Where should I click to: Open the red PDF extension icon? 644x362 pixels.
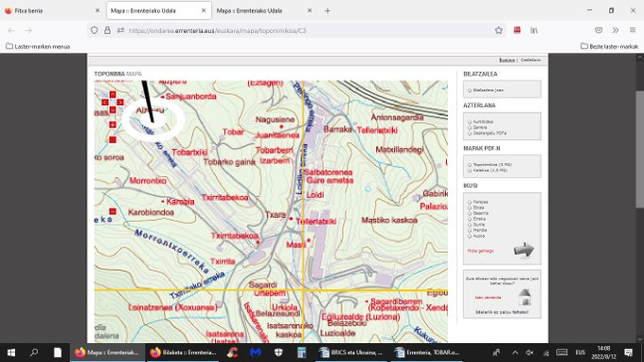coord(517,30)
